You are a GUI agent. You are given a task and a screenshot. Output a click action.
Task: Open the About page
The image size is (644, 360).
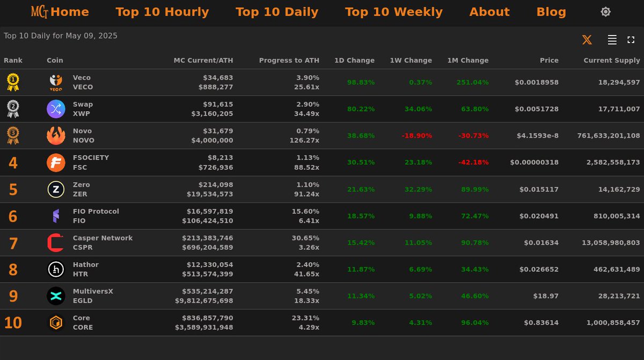click(489, 11)
